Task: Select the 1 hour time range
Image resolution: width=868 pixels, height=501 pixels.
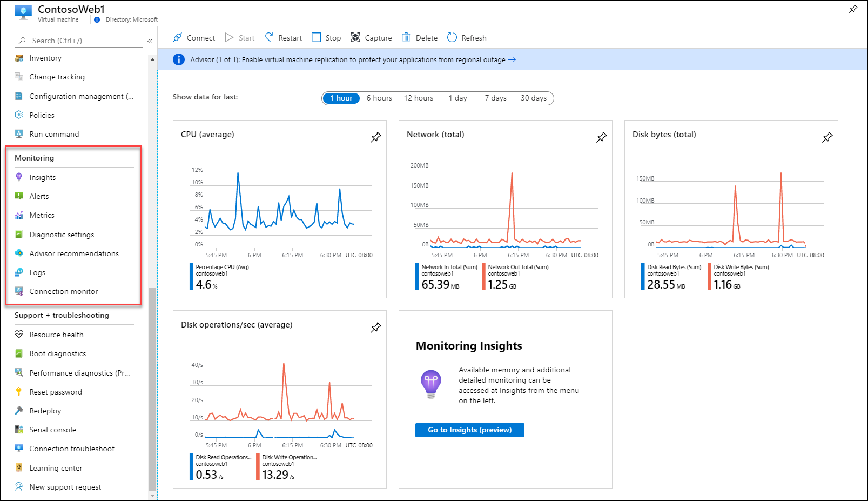Action: (x=341, y=98)
